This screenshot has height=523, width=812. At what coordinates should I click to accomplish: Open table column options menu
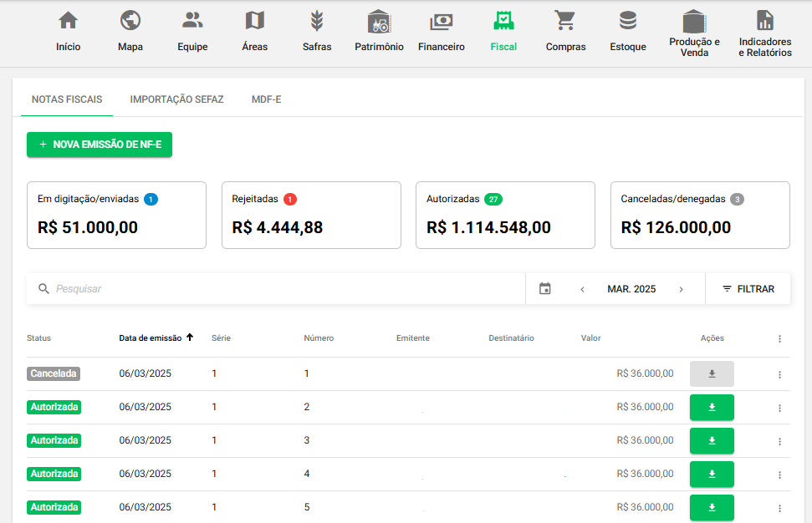point(779,338)
